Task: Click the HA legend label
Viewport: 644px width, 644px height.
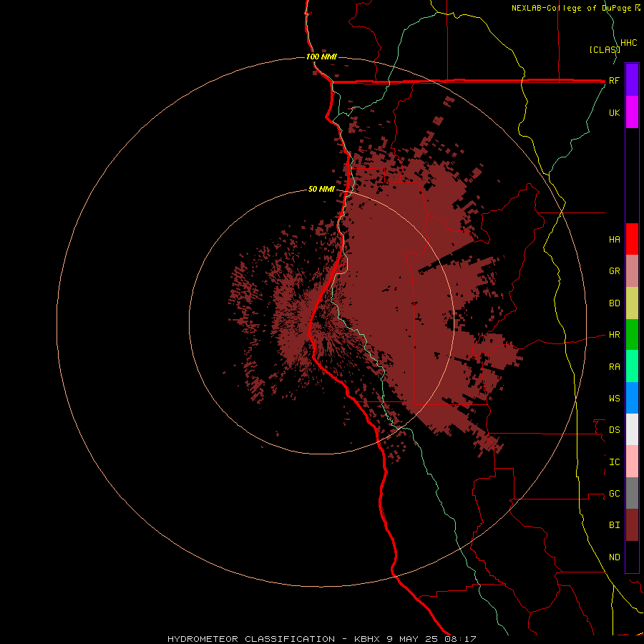Action: 615,240
